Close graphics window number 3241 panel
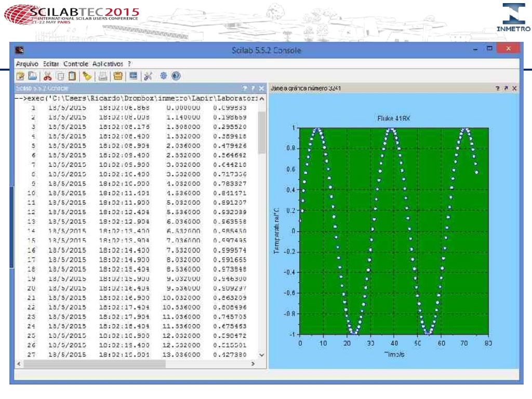Viewport: 532px width, 399px height. click(514, 88)
